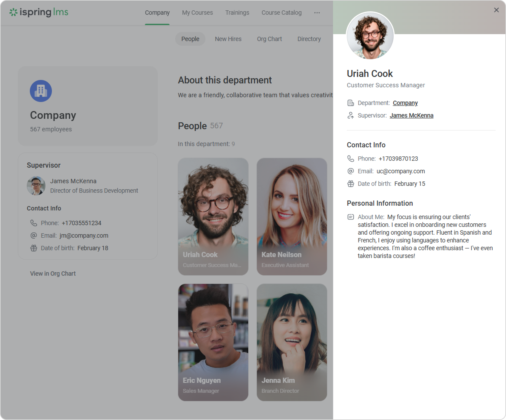Click the birthday gift icon in profile panel
The image size is (506, 420).
351,184
